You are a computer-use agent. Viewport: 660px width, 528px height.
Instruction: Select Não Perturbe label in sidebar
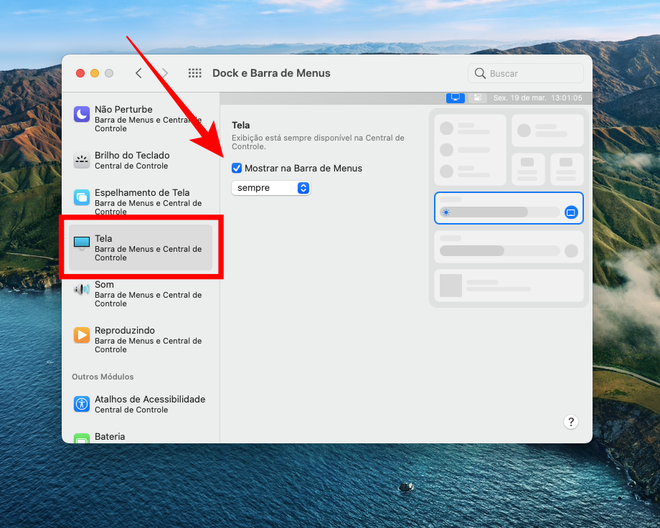(123, 109)
